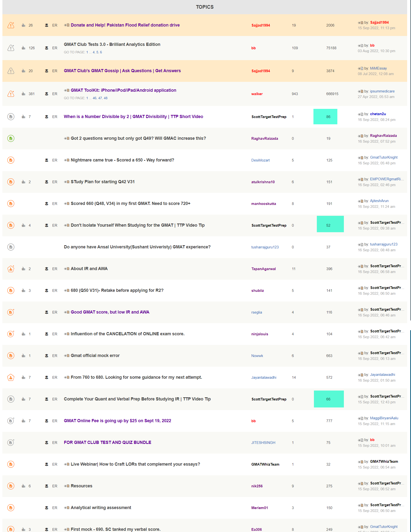411x532 pixels.
Task: Toggle kudos on Resources topic
Action: click(x=23, y=486)
